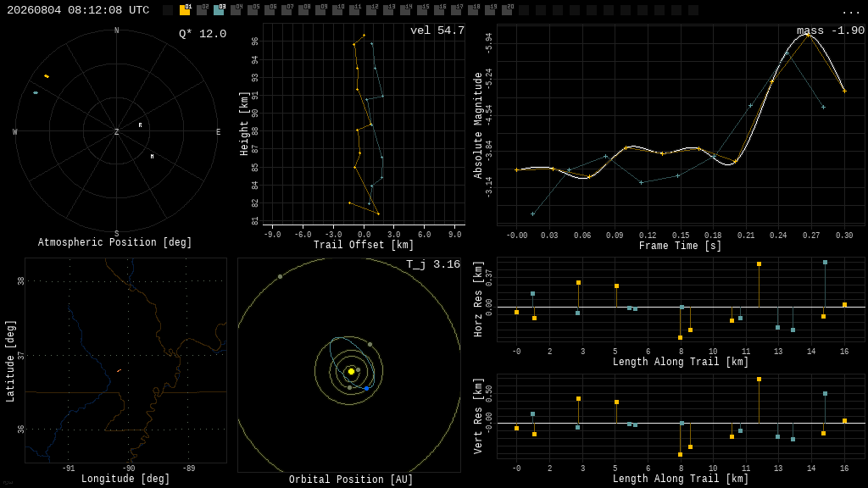
Task: Enable the gray station 02 box
Action: coord(202,9)
